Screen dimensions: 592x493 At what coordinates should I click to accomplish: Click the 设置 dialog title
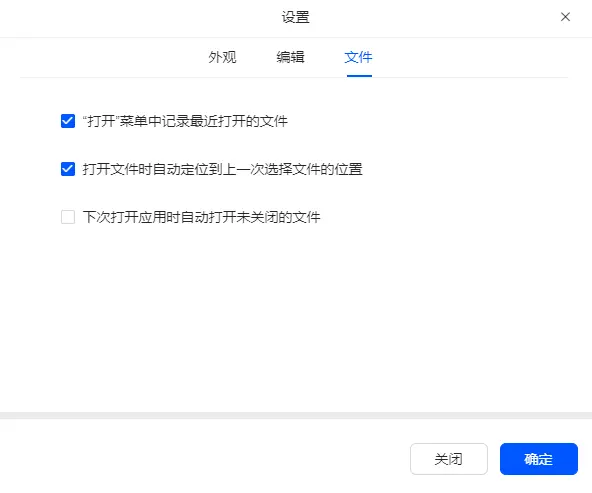296,17
